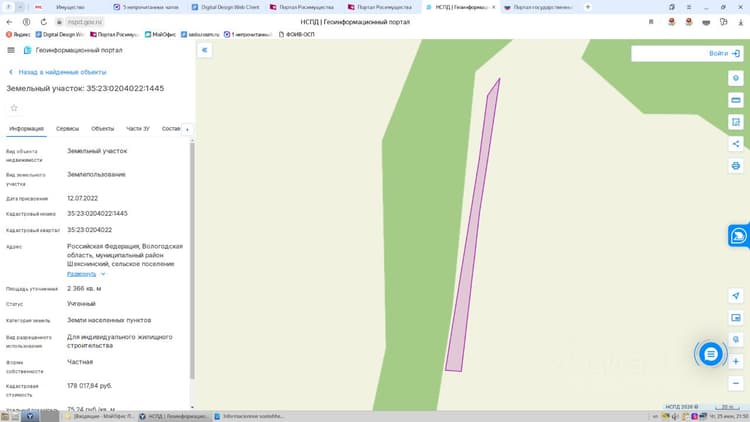Switch to the Объекты tab
The height and width of the screenshot is (422, 750).
click(x=103, y=129)
